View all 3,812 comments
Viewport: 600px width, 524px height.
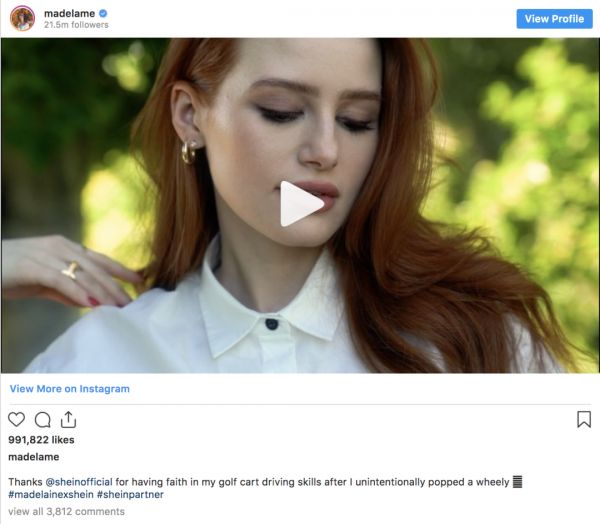[x=66, y=511]
